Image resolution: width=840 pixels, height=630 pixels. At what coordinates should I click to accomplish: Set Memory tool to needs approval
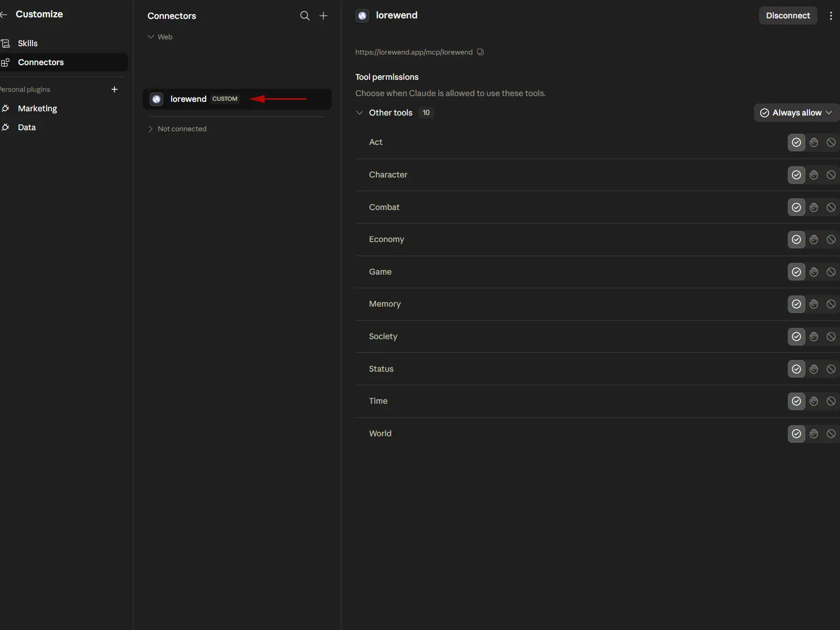[x=814, y=304]
